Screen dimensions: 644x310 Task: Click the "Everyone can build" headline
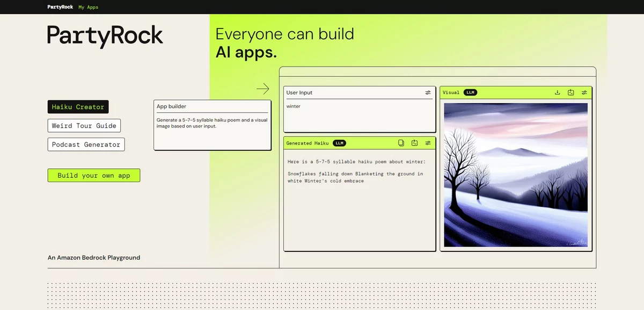click(x=285, y=34)
